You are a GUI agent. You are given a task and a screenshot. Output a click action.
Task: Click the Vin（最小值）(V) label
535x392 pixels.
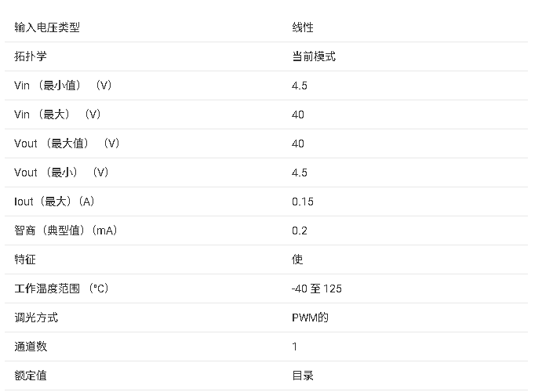pos(63,85)
